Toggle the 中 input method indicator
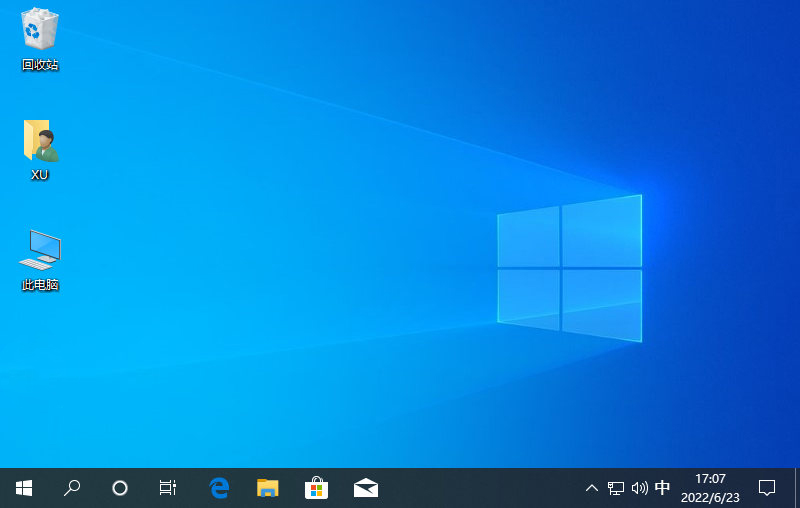 click(x=662, y=488)
